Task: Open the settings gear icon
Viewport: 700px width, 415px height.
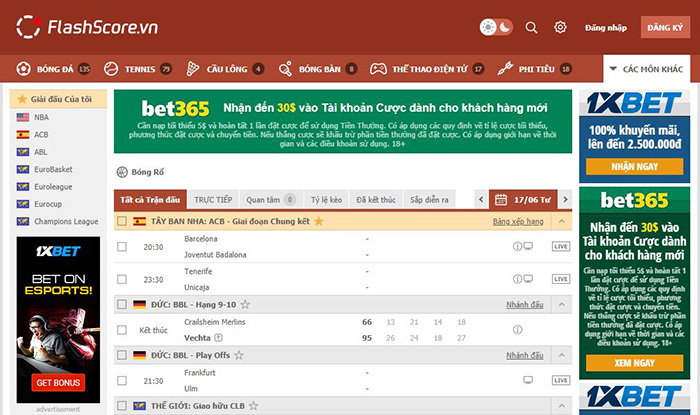Action: coord(560,27)
